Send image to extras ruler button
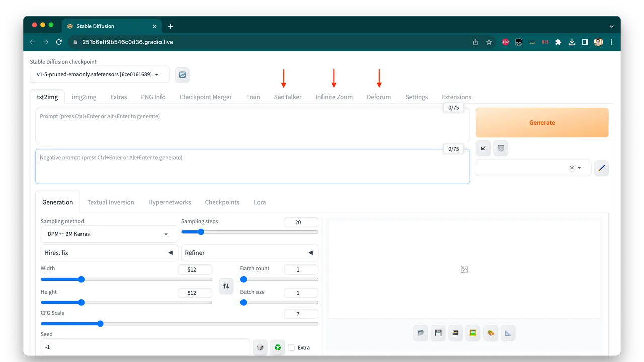Image resolution: width=644 pixels, height=362 pixels. (x=508, y=333)
